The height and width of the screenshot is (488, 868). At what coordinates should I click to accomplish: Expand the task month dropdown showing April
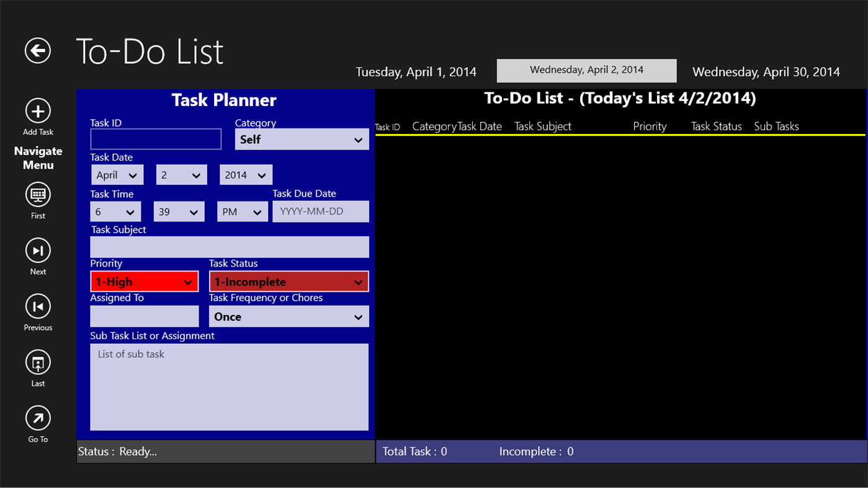pyautogui.click(x=117, y=174)
